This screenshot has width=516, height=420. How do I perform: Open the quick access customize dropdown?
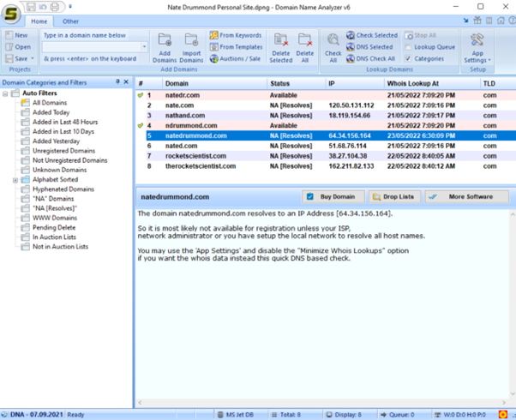[70, 6]
